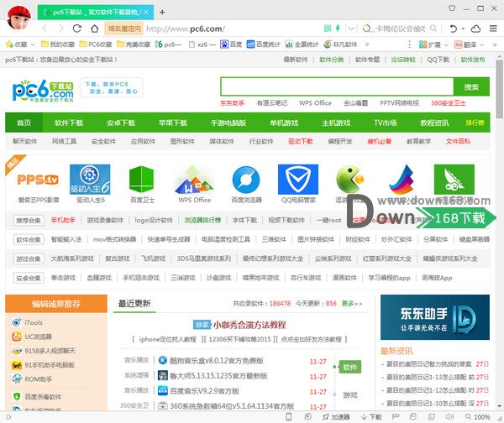Open the 安卓下载 navigation tab

121,123
